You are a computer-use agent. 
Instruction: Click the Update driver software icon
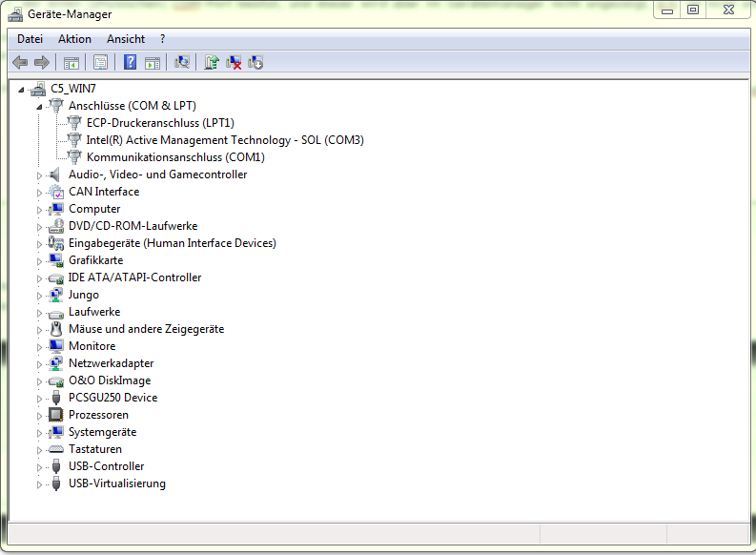tap(212, 62)
